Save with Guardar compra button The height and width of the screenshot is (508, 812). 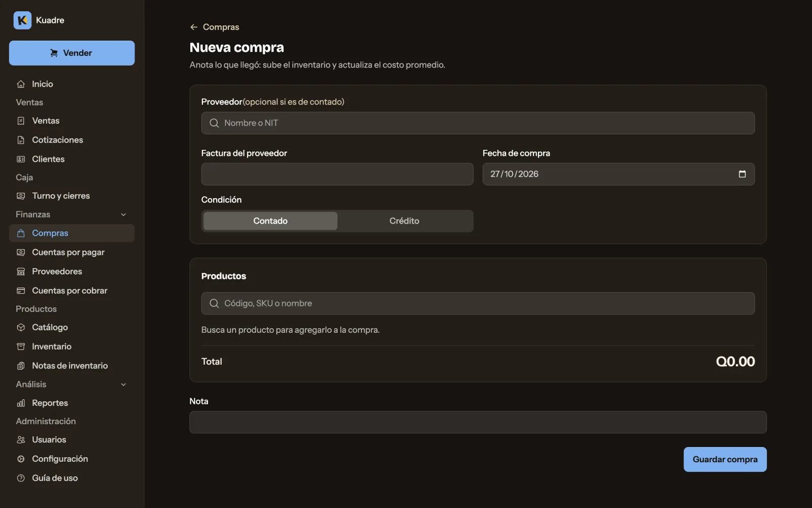pyautogui.click(x=725, y=459)
